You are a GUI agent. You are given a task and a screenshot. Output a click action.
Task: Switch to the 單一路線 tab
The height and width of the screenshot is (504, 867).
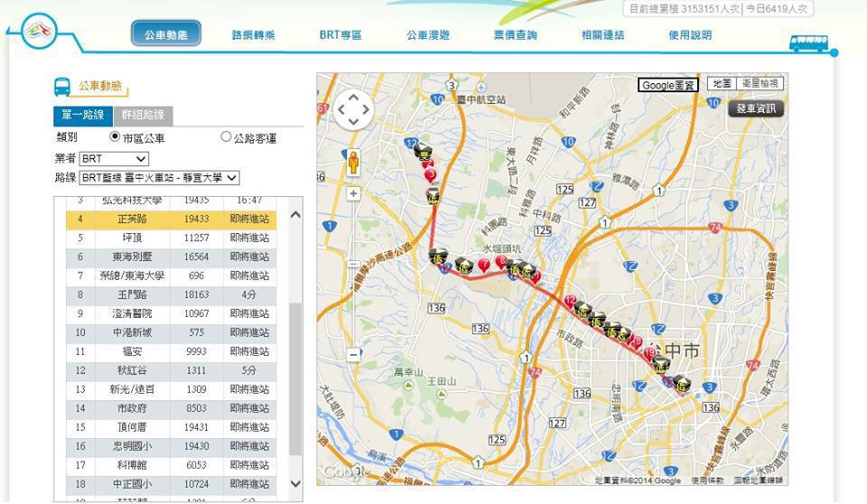pyautogui.click(x=83, y=116)
